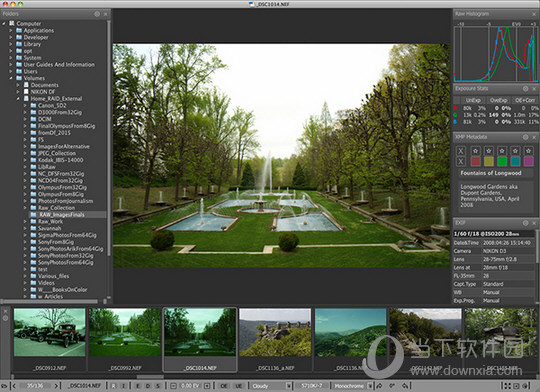
Task: Toggle fullscreen view icon in bottom bar
Action: 507,386
